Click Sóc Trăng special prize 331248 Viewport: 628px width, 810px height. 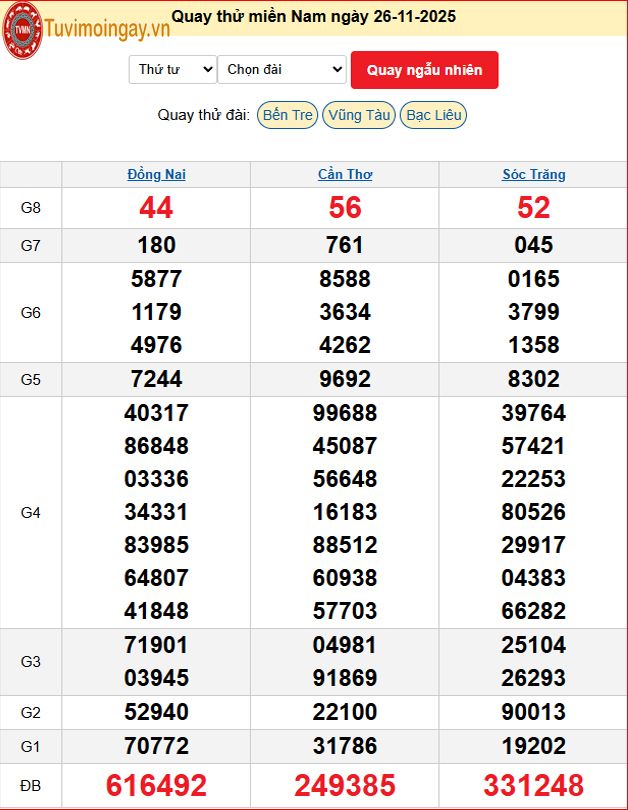coord(534,785)
